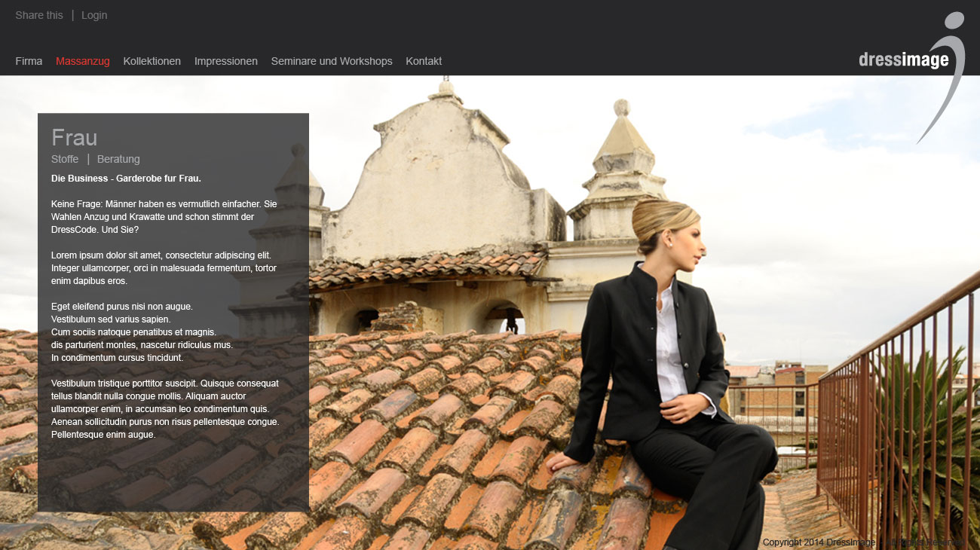Click the Lorem ipsum dolor paragraph

(x=164, y=268)
